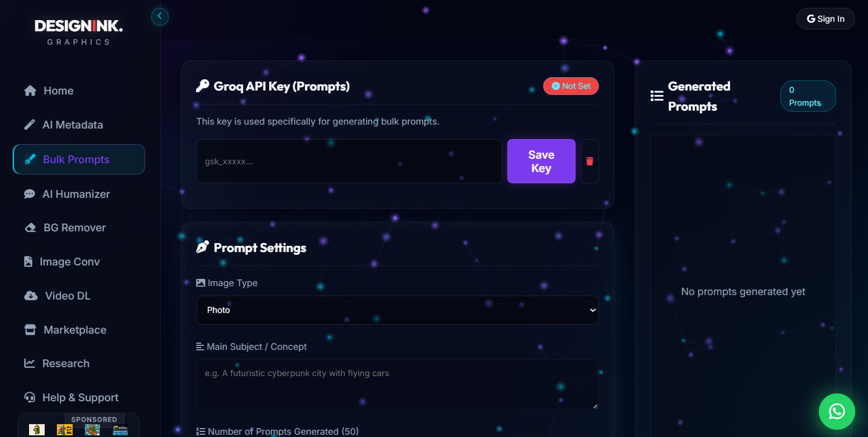Viewport: 868px width, 437px height.
Task: Go to the Marketplace menu item
Action: 79,330
